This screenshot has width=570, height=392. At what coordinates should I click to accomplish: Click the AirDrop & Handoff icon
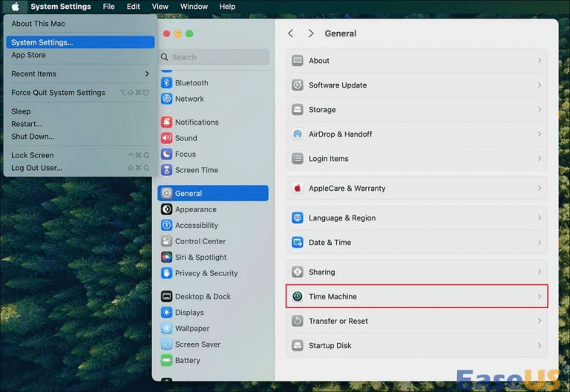[298, 134]
